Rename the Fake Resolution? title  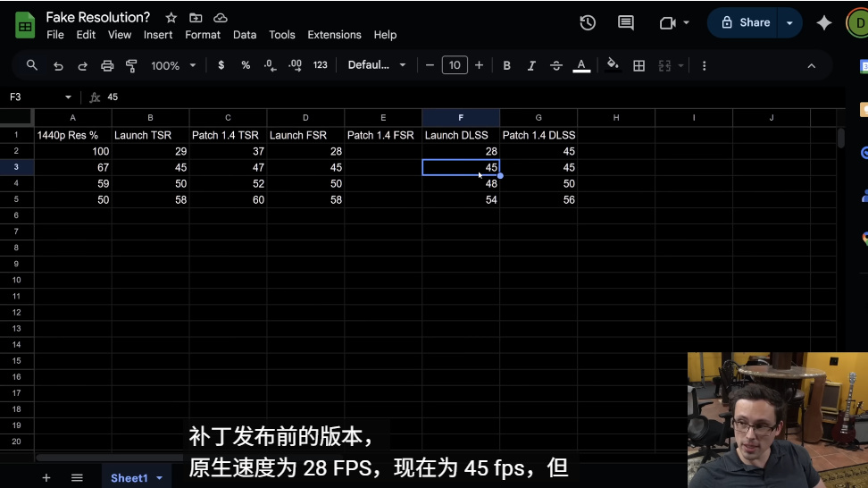coord(98,17)
